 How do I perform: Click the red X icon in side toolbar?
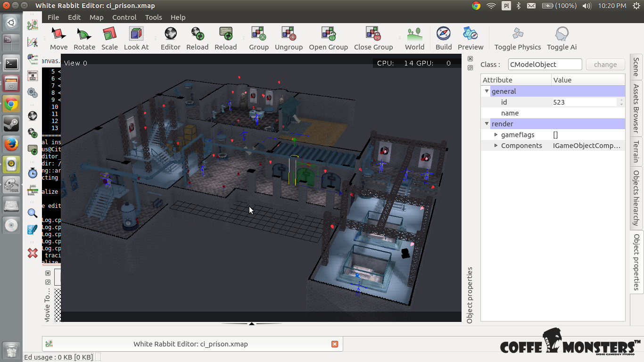(x=33, y=253)
